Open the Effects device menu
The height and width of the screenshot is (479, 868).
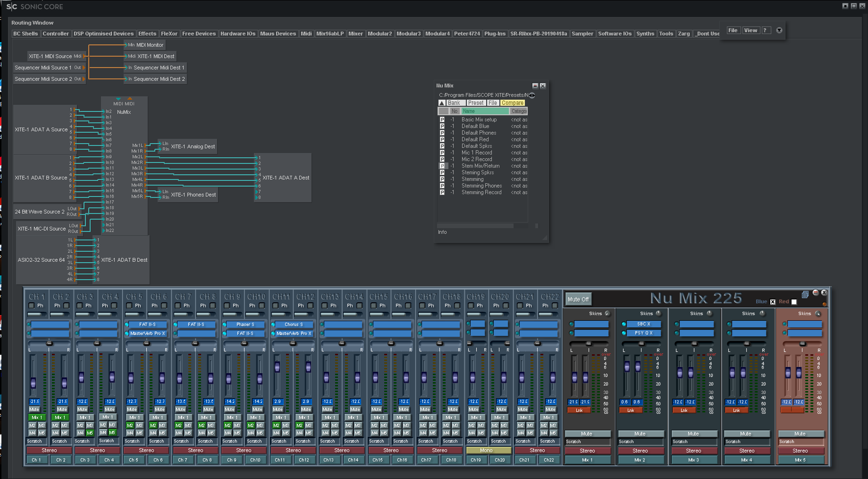click(x=147, y=34)
